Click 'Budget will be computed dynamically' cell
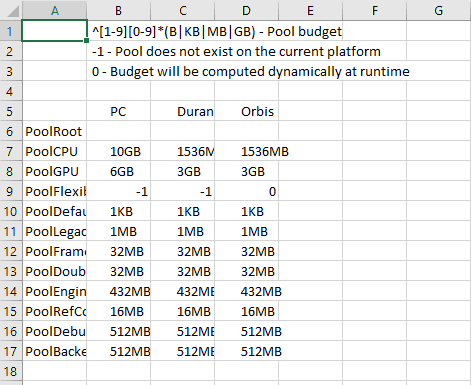 coord(251,72)
